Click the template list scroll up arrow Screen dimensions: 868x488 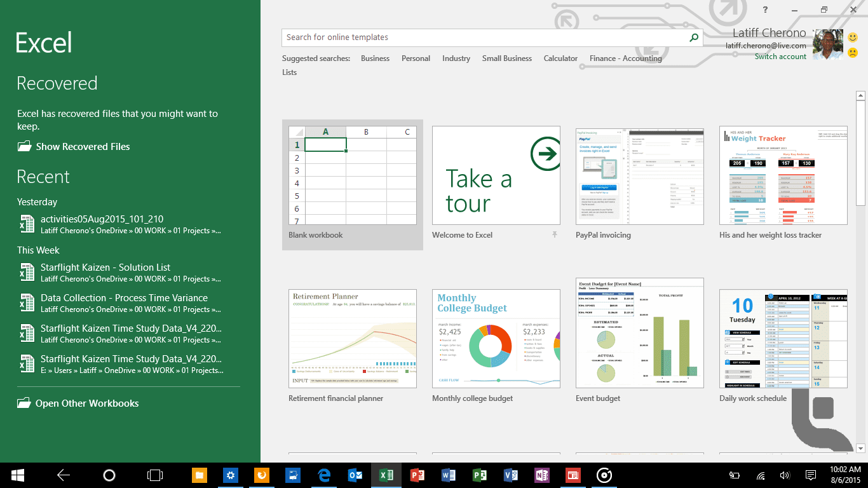coord(861,96)
